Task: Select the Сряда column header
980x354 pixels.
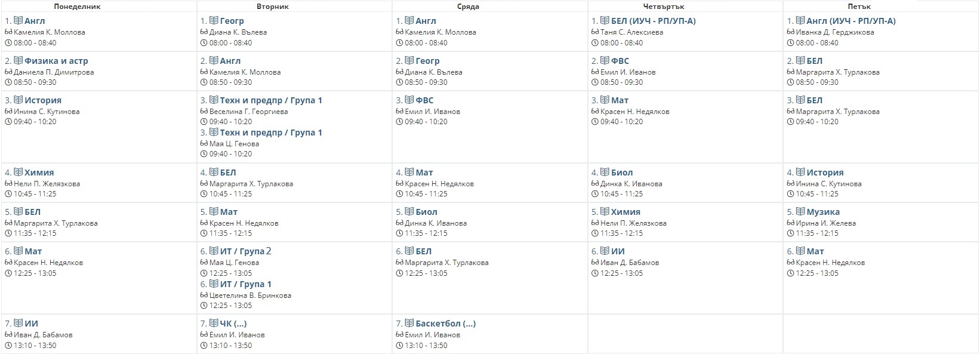Action: tap(468, 7)
